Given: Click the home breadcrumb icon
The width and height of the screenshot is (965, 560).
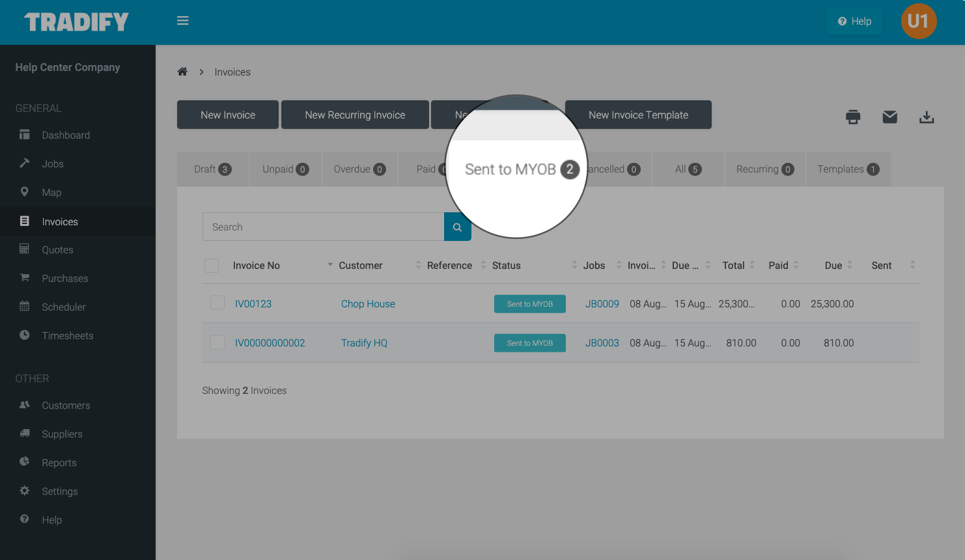Looking at the screenshot, I should 182,72.
